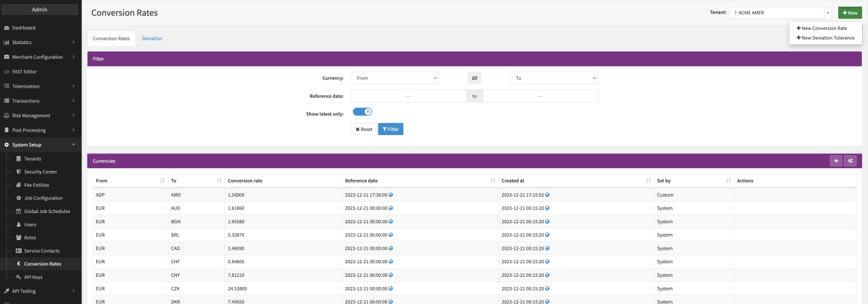Open the From currency dropdown

[x=395, y=78]
